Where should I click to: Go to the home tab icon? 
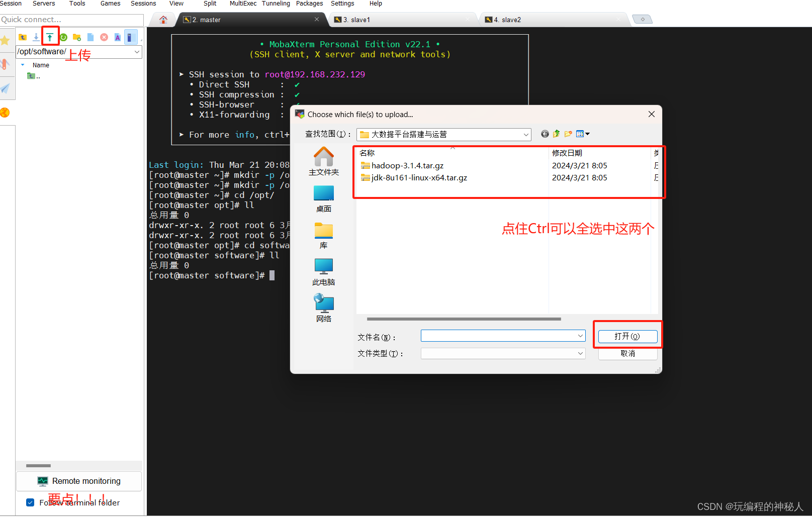tap(163, 20)
